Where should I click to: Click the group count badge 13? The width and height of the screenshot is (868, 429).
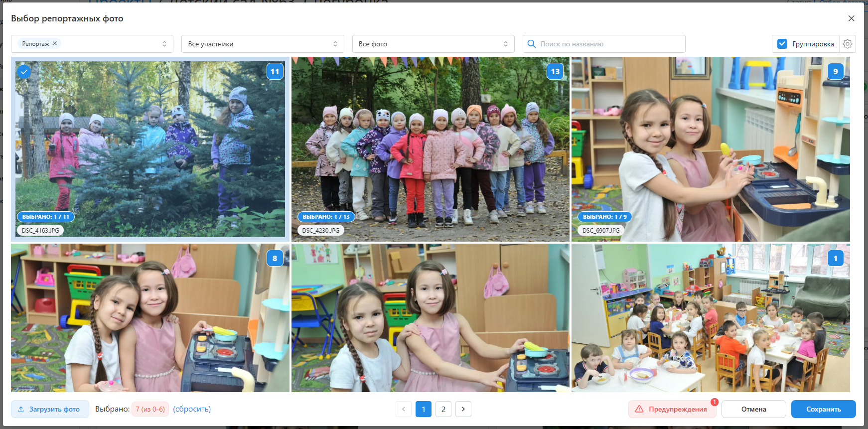(x=555, y=71)
